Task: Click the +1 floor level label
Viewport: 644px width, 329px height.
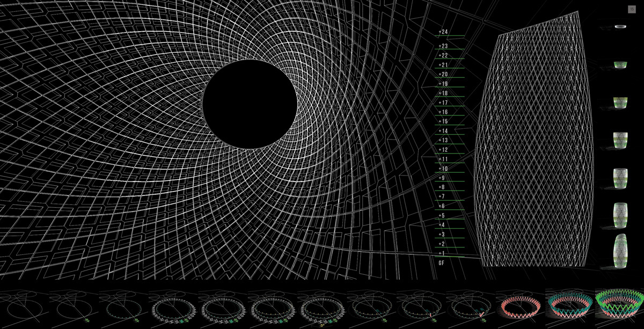Action: pos(442,253)
